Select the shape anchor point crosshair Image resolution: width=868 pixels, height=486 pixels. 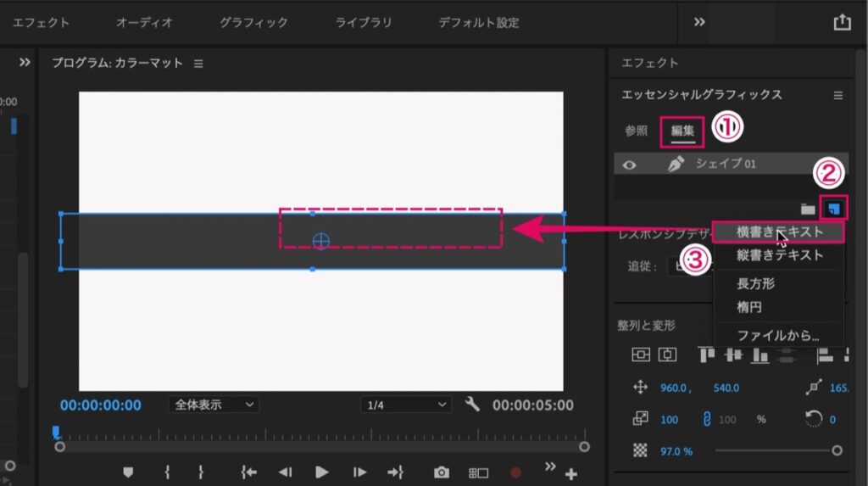coord(321,241)
